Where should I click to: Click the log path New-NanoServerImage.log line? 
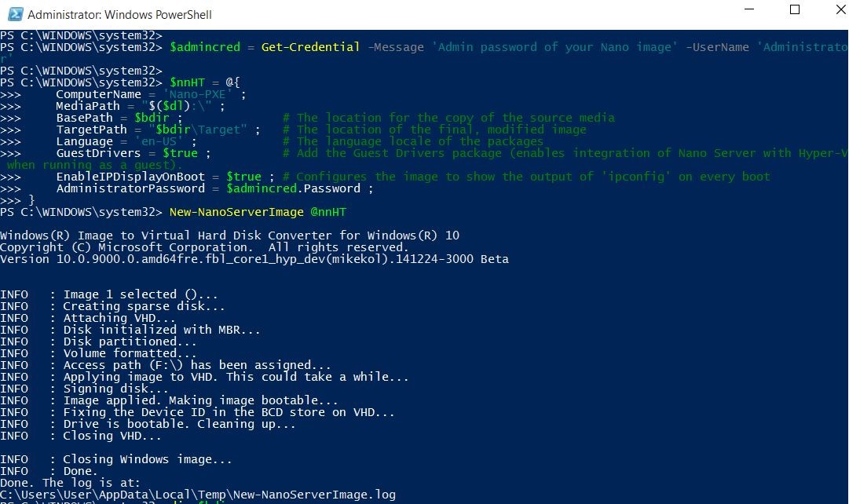point(198,495)
